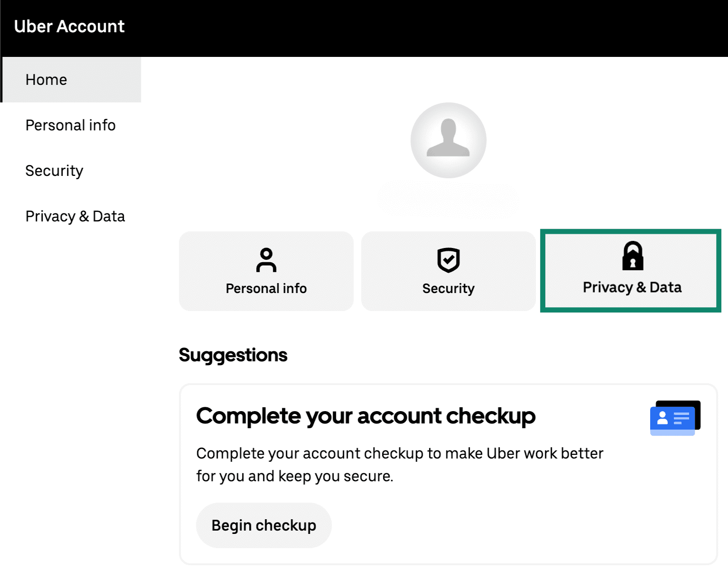Click the profile avatar silhouette icon
This screenshot has width=728, height=569.
pos(448,140)
